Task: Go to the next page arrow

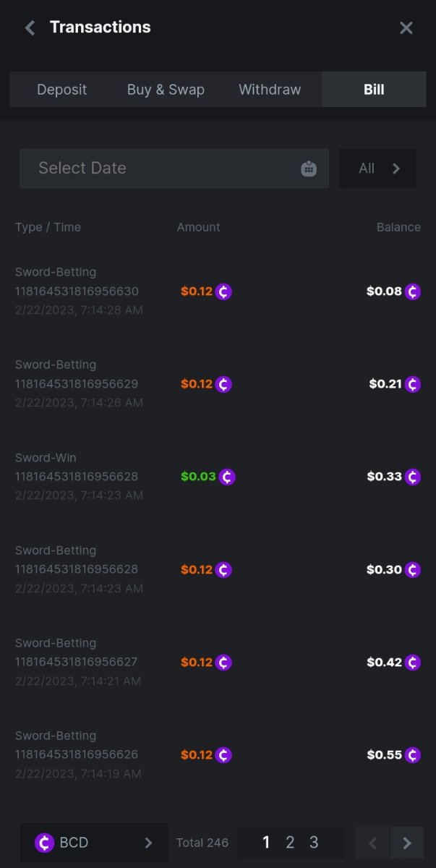Action: pyautogui.click(x=407, y=843)
